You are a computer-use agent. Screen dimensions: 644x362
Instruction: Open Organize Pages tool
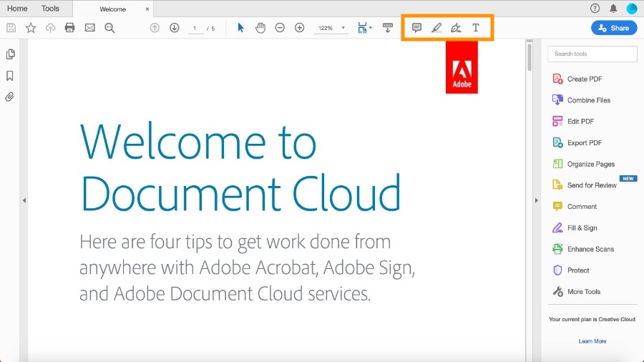583,164
